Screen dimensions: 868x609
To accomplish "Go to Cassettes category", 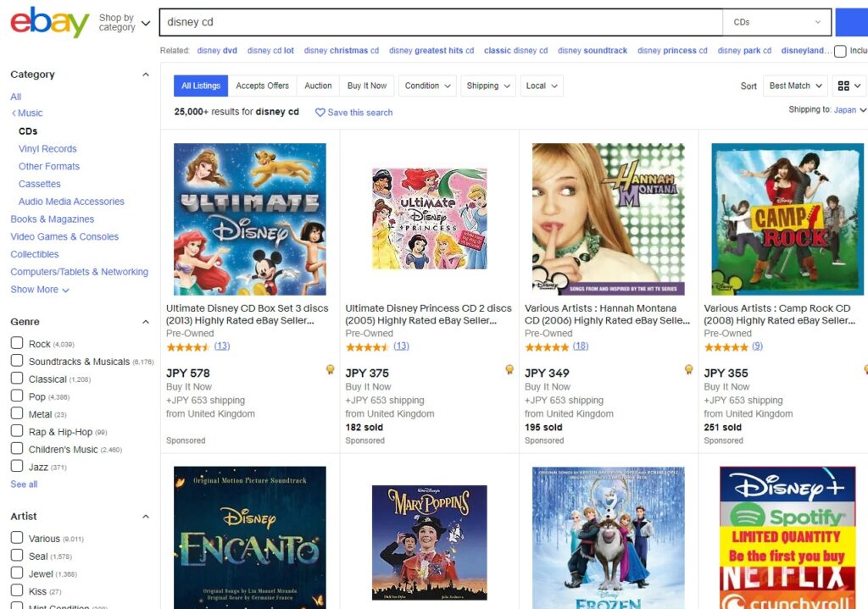I will 39,184.
